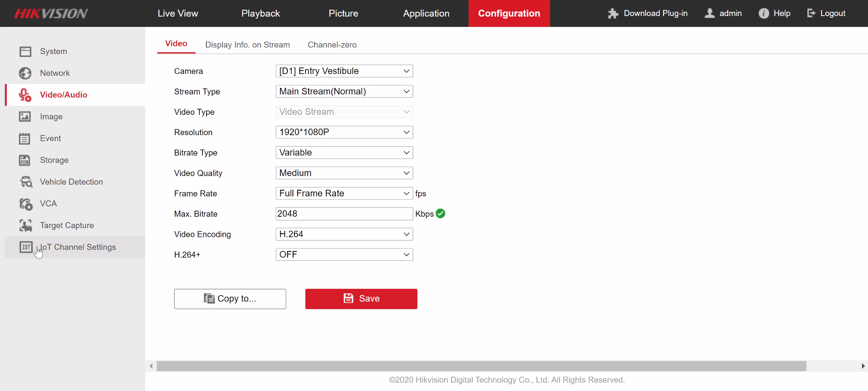
Task: Open Network settings via globe icon
Action: (25, 73)
